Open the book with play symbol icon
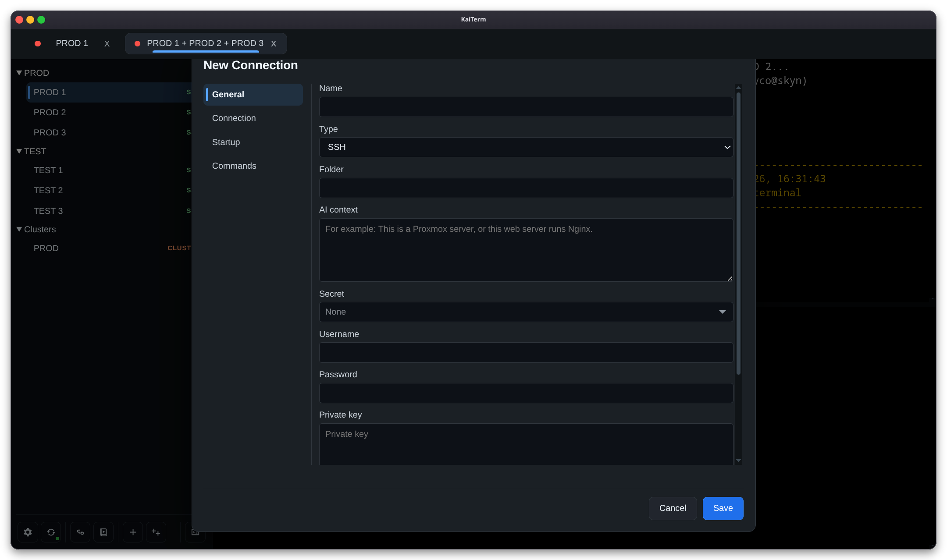This screenshot has height=560, width=947. click(103, 532)
